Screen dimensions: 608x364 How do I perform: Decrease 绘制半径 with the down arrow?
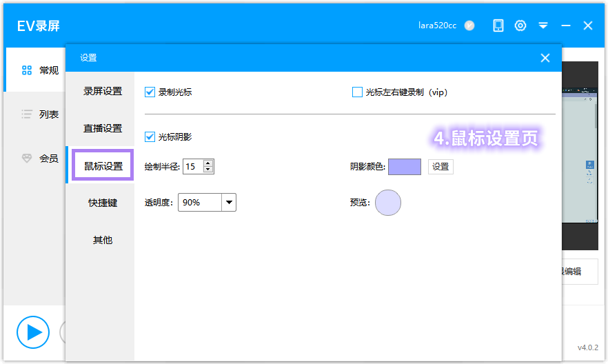(208, 170)
